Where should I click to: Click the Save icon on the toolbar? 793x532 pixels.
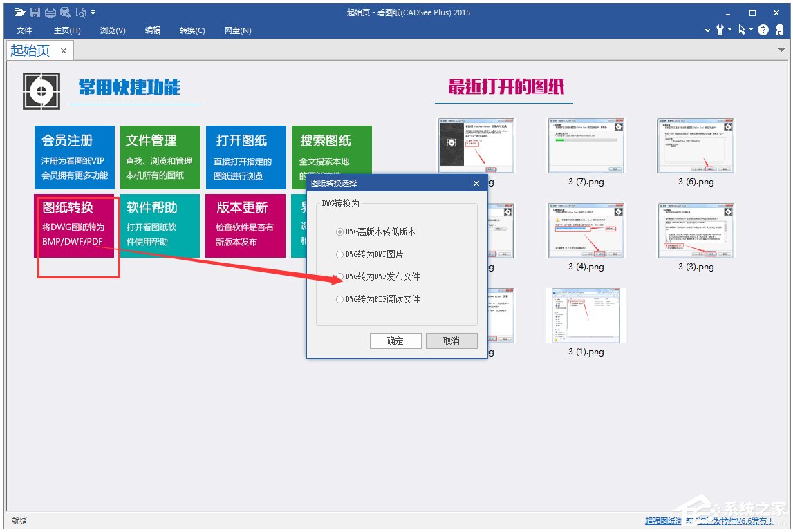coord(35,12)
